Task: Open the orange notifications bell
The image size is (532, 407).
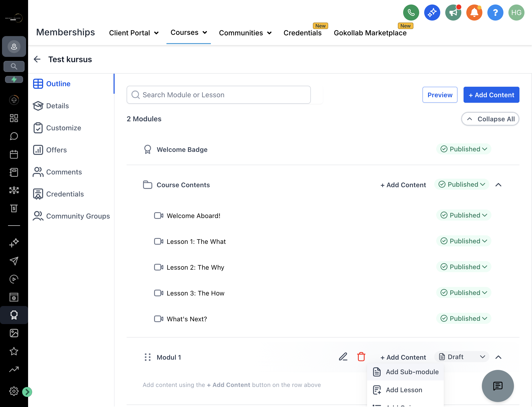Action: click(474, 13)
